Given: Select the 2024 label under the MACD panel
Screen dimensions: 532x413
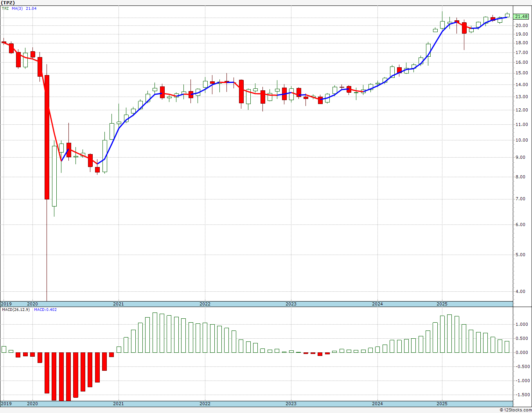Looking at the screenshot, I should (377, 404).
